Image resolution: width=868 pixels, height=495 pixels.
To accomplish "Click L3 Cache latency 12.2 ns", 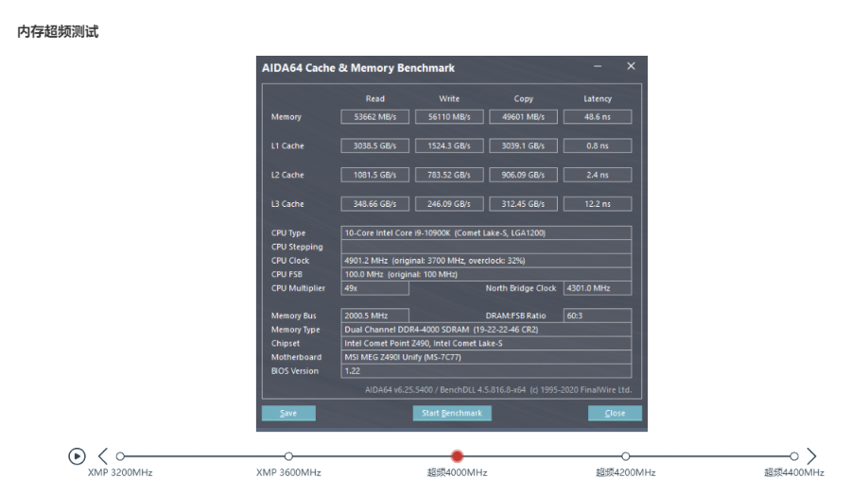I will (598, 204).
